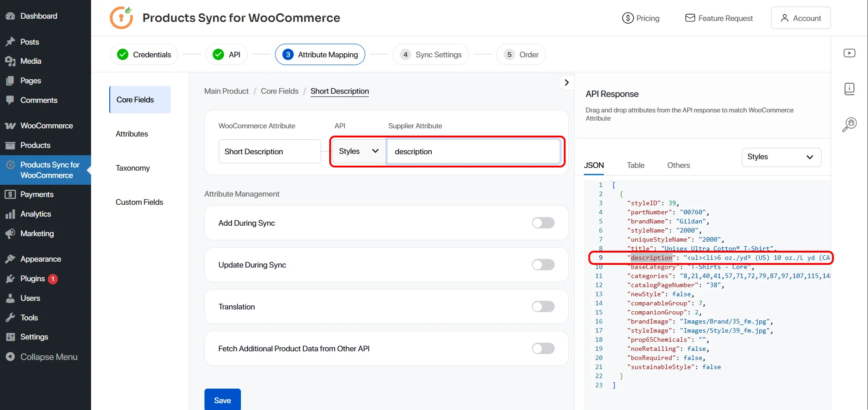Open Analytics via the chart icon
The image size is (868, 410).
click(11, 214)
